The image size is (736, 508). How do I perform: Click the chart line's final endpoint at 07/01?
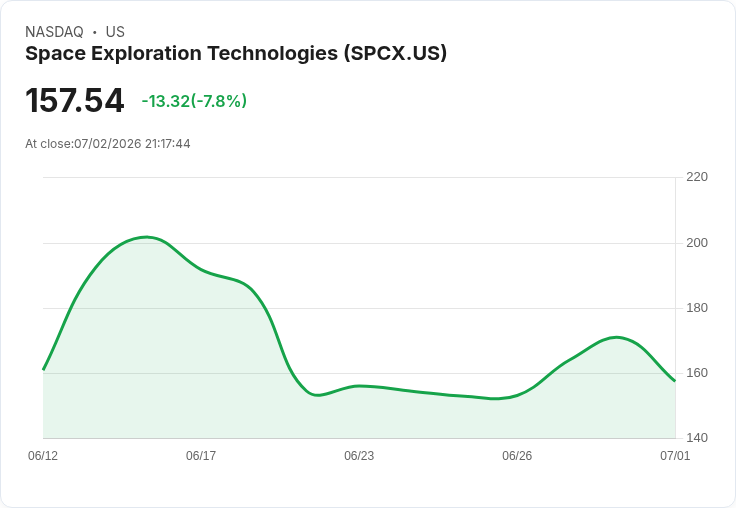(675, 381)
